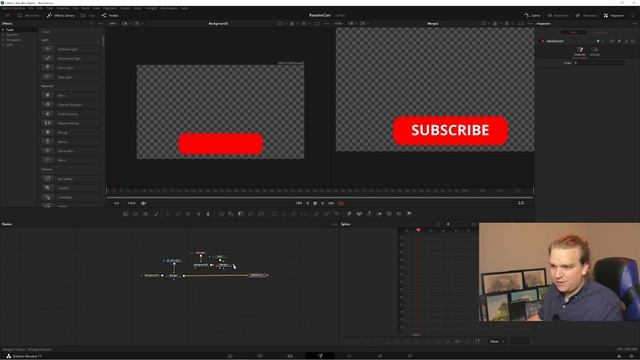The image size is (640, 360).
Task: Toggle the Inspector panel button
Action: (x=613, y=16)
